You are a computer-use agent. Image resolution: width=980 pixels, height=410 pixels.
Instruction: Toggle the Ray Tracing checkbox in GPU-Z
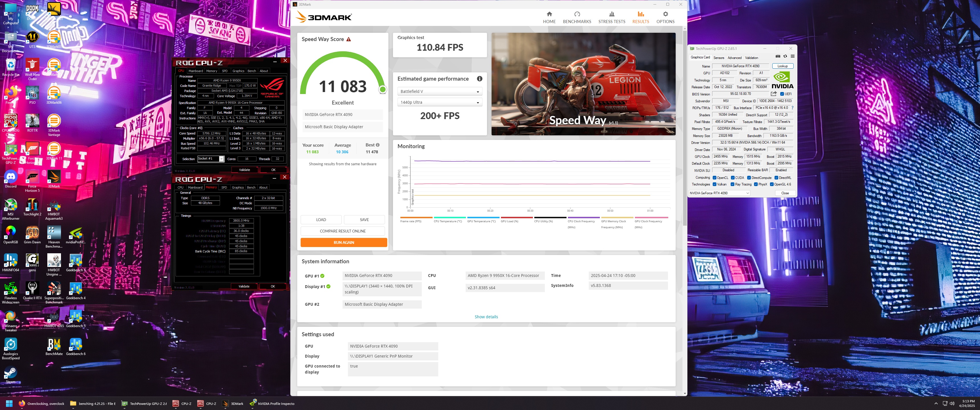coord(732,184)
